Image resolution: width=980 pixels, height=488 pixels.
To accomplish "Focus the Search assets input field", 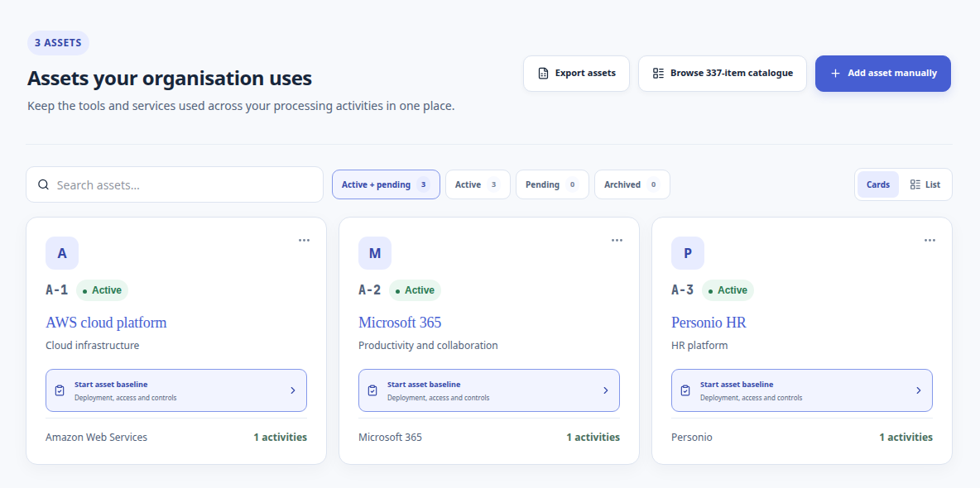I will pyautogui.click(x=175, y=184).
